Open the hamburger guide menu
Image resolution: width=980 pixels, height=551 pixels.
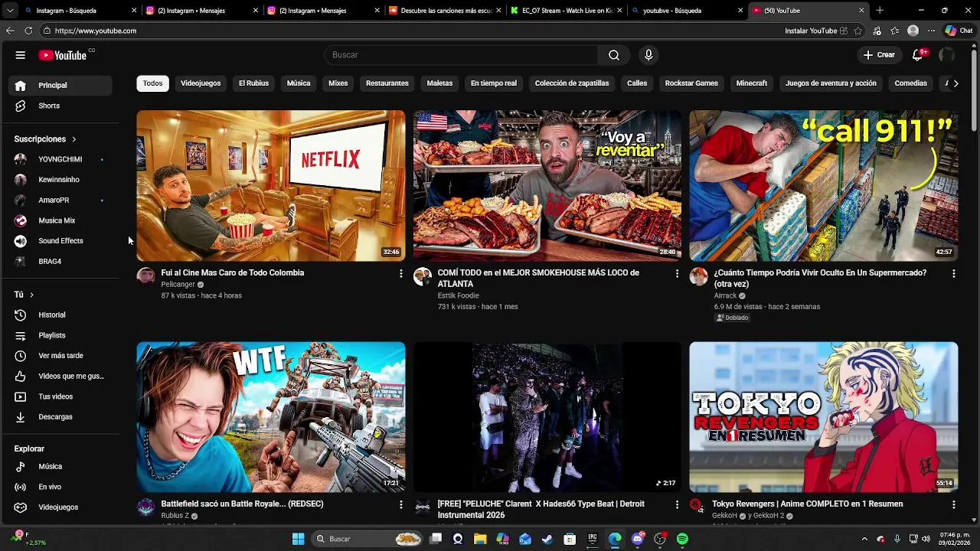point(21,55)
